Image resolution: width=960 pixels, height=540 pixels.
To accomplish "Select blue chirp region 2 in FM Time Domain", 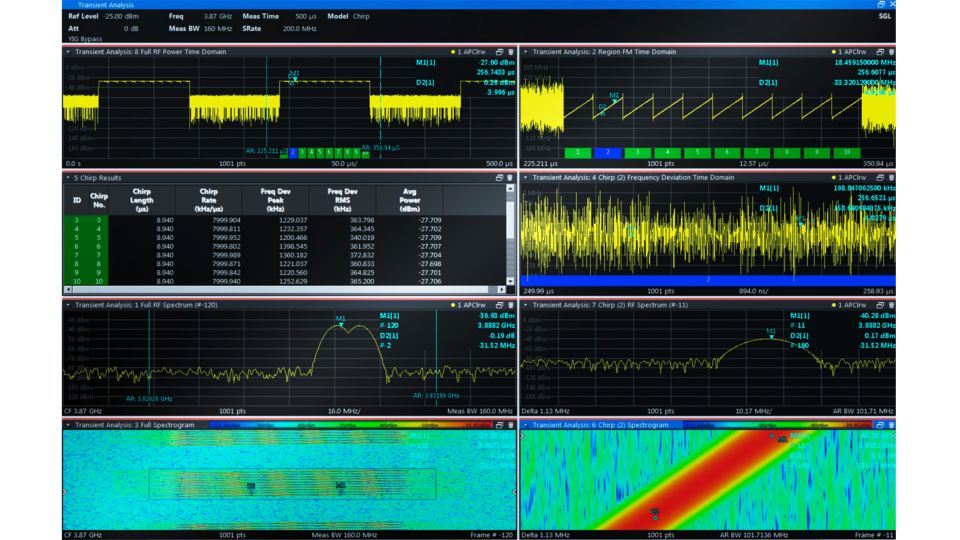I will [607, 152].
